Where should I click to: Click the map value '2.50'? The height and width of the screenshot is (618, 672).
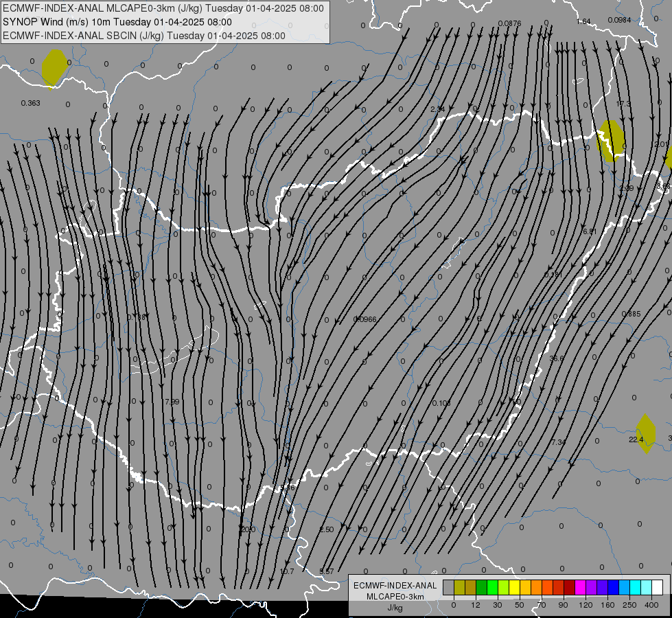327,529
